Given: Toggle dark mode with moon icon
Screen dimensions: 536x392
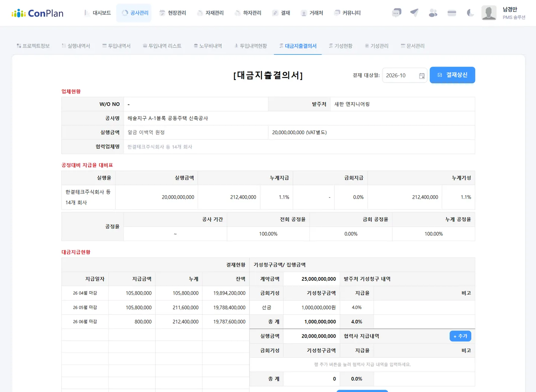Looking at the screenshot, I should pos(470,13).
